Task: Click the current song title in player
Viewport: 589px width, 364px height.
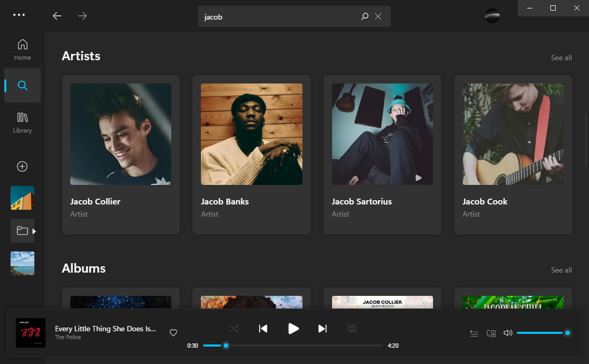Action: click(105, 329)
